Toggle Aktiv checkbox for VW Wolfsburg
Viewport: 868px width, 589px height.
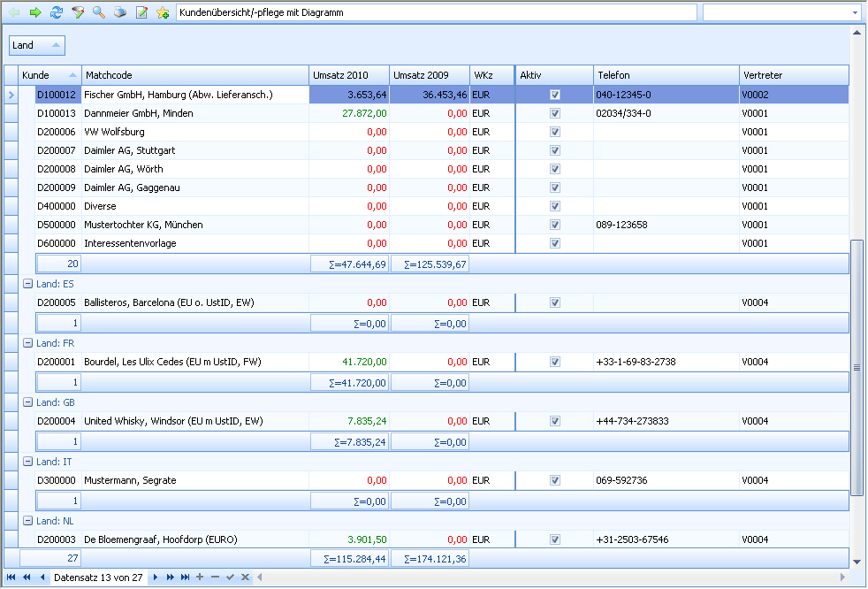555,132
